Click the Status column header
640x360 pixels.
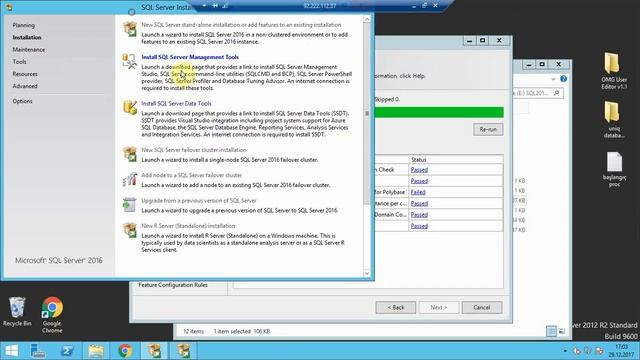(456, 159)
